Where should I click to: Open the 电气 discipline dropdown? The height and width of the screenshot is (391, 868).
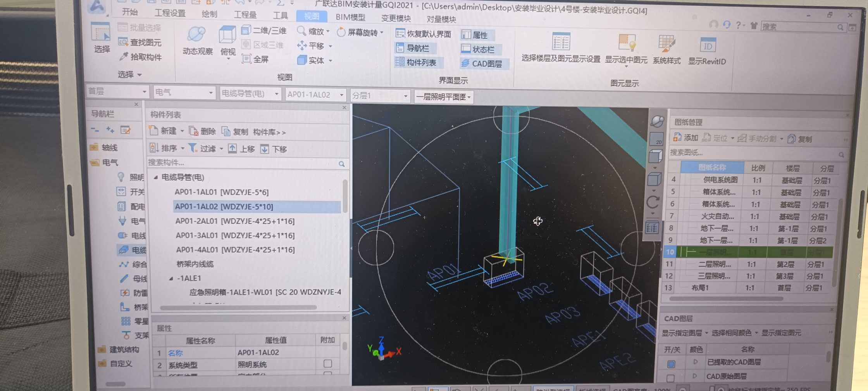184,93
